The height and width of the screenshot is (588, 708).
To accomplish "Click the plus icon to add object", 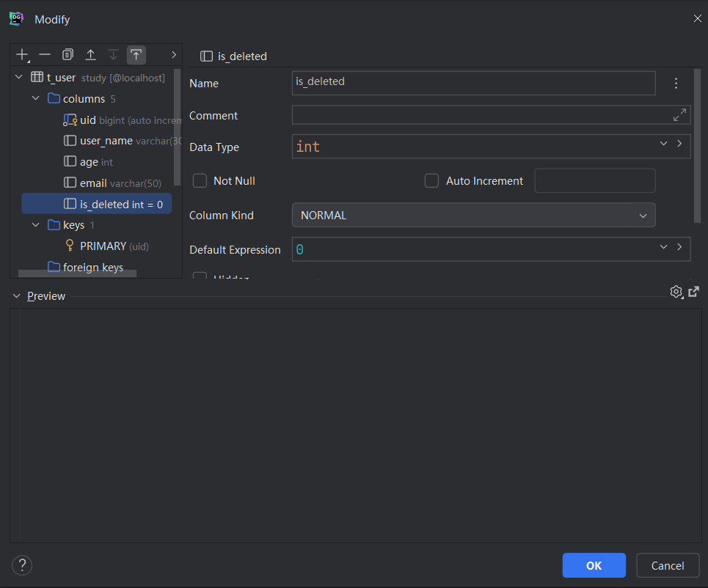I will click(x=22, y=55).
